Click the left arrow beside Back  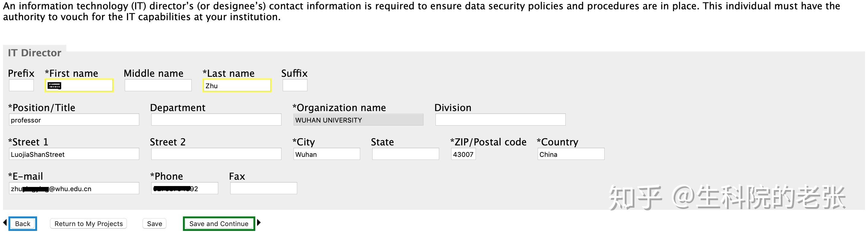click(5, 222)
